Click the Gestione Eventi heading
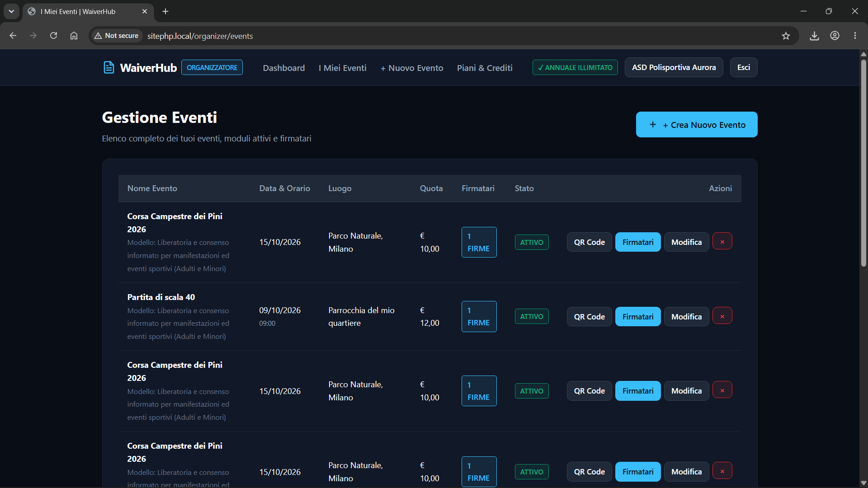 (160, 117)
